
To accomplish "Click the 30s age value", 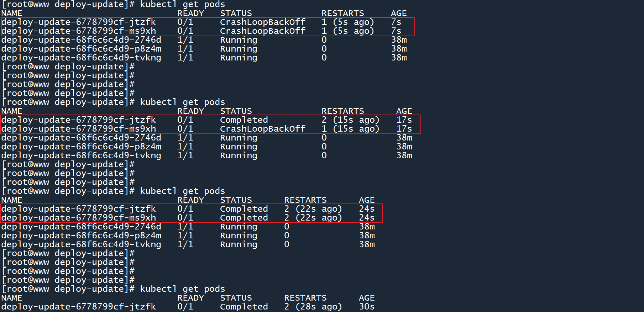I will 367,307.
